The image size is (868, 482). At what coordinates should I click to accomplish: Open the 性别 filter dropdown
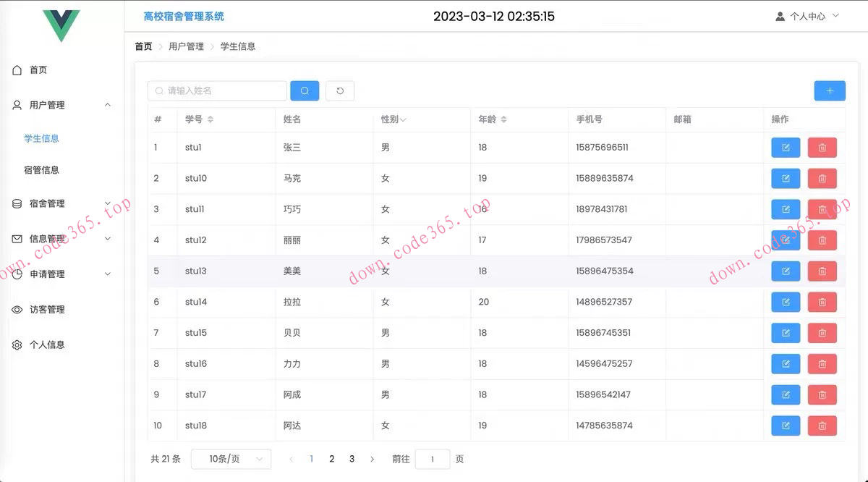[x=403, y=119]
